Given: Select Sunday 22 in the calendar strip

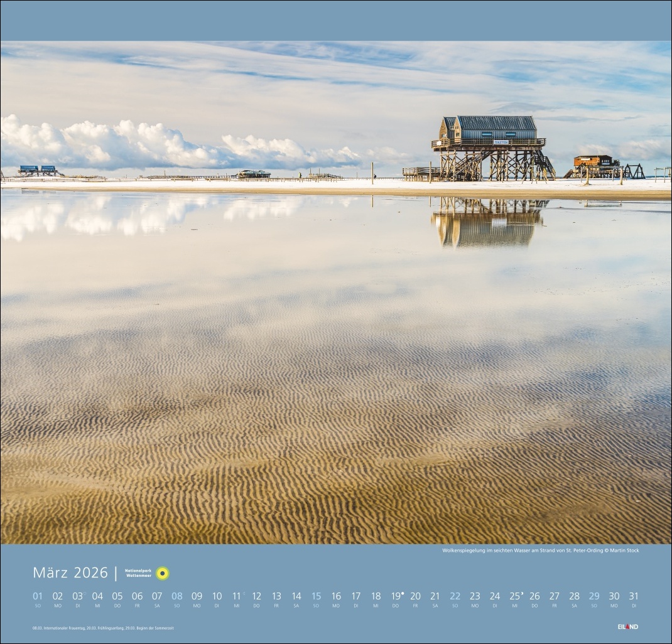Looking at the screenshot, I should (x=455, y=597).
